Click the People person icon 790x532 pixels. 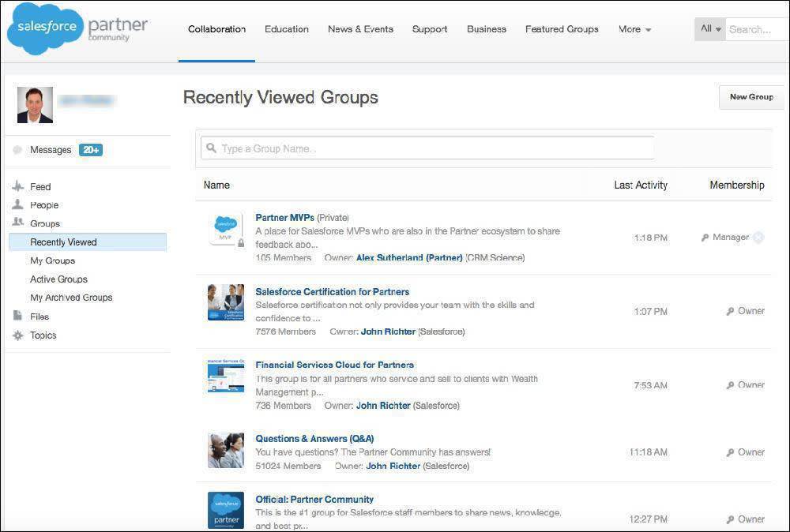click(x=17, y=204)
